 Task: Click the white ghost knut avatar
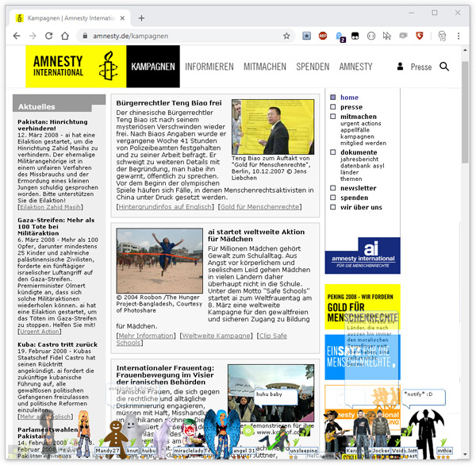click(133, 432)
